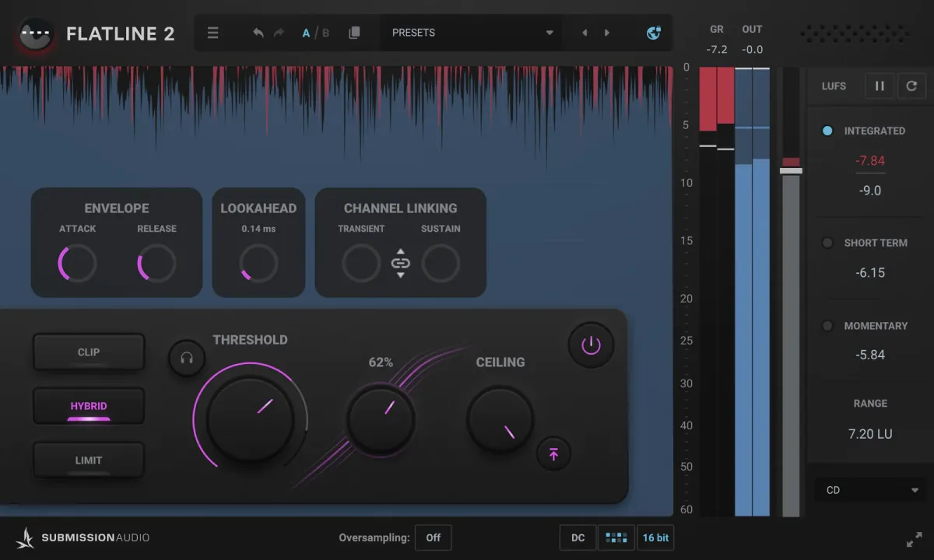Switch to state A
The height and width of the screenshot is (560, 934).
click(306, 33)
